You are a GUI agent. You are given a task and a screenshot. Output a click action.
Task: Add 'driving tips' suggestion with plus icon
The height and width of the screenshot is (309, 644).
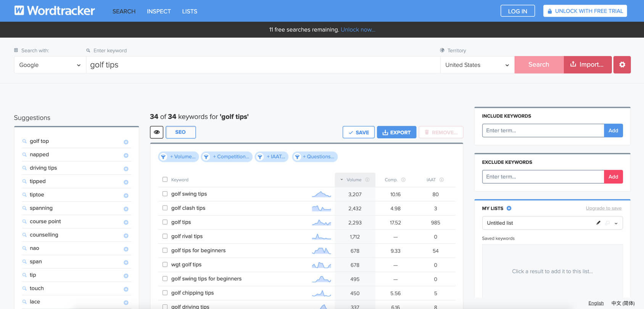coord(126,169)
